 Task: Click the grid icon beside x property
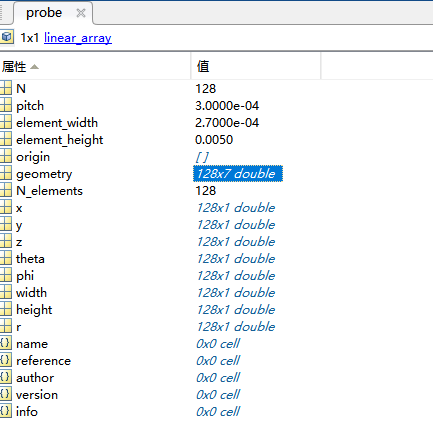click(5, 207)
